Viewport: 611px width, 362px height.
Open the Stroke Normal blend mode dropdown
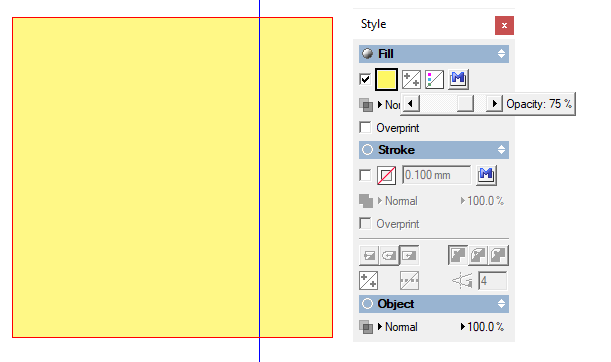point(398,201)
